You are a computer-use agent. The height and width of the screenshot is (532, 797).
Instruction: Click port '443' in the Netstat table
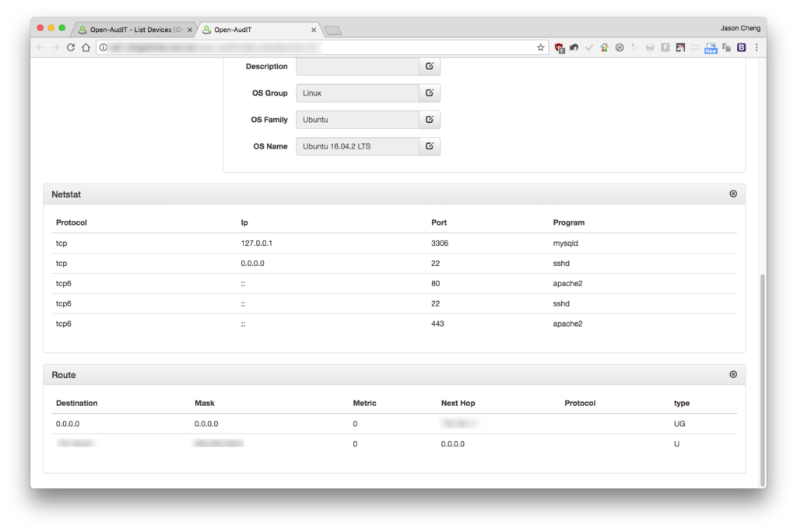(437, 324)
